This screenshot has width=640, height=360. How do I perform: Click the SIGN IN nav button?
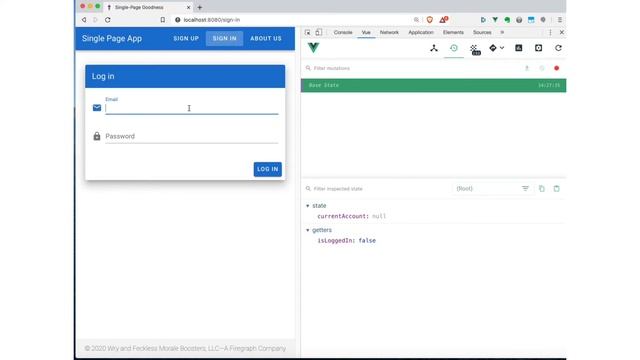pyautogui.click(x=224, y=38)
